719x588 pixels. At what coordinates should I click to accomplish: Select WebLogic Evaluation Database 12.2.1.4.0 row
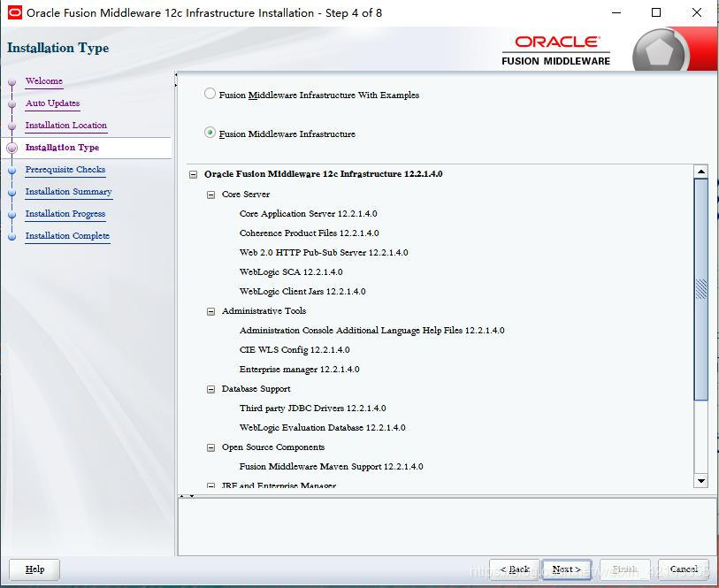(323, 428)
